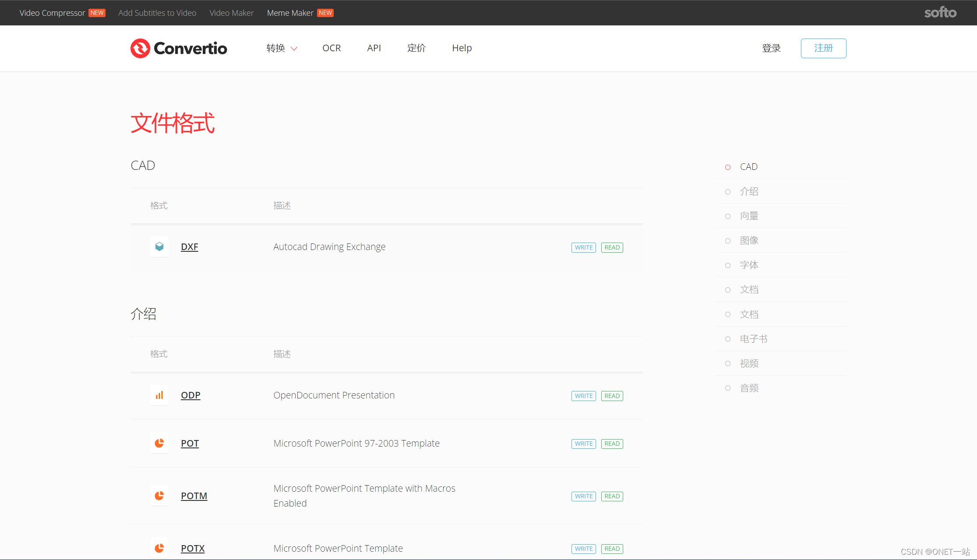The image size is (977, 560).
Task: Click the POTX format icon
Action: [159, 548]
